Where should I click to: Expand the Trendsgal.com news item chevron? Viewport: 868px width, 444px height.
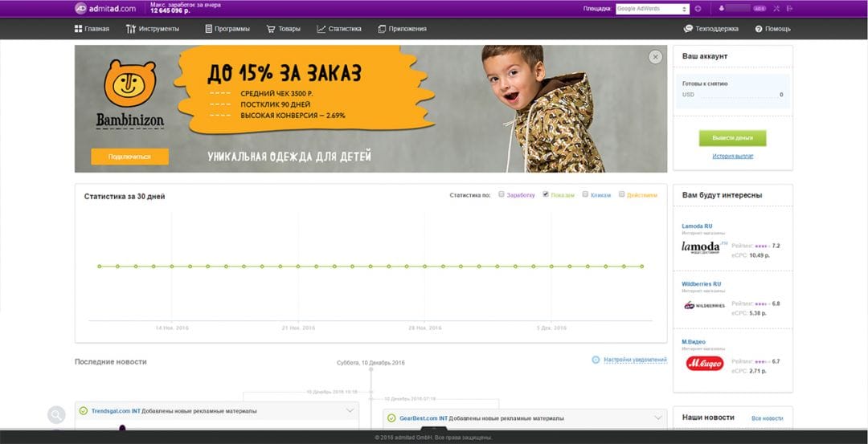pos(350,411)
